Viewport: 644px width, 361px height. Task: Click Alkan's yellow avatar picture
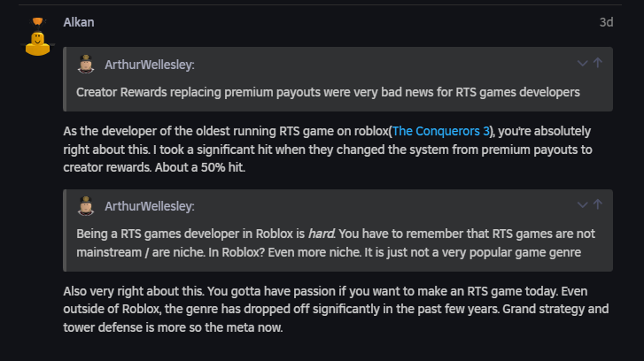[x=37, y=39]
